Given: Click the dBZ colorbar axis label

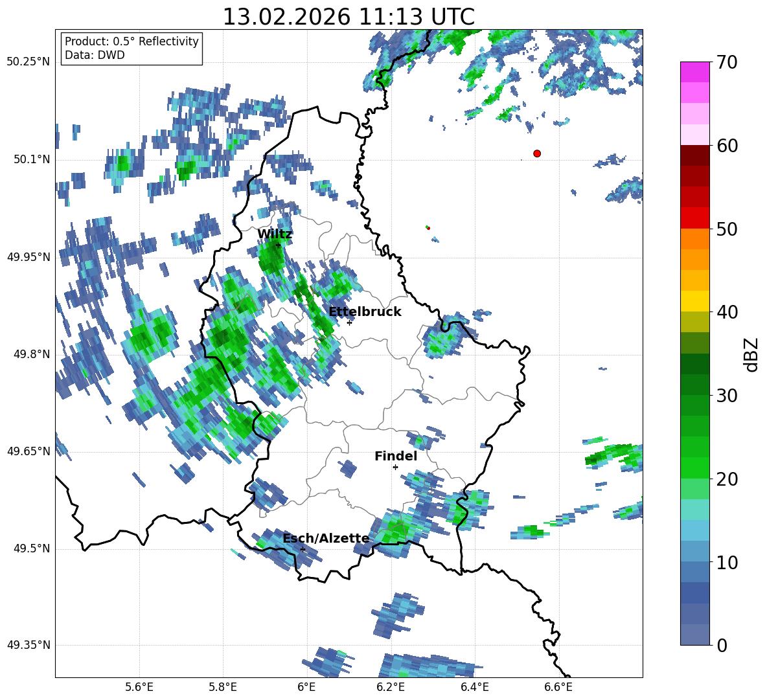Looking at the screenshot, I should pyautogui.click(x=751, y=354).
